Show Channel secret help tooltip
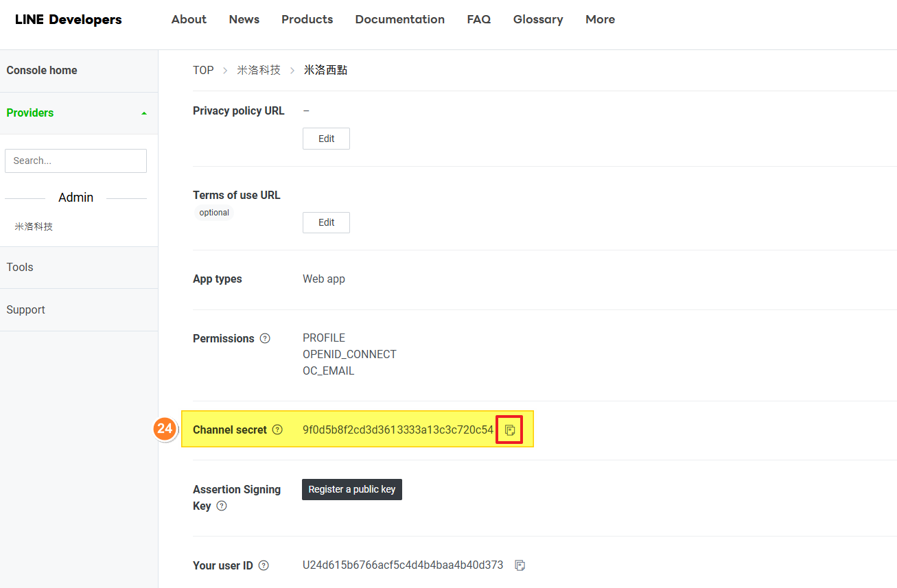Image resolution: width=897 pixels, height=588 pixels. [277, 430]
